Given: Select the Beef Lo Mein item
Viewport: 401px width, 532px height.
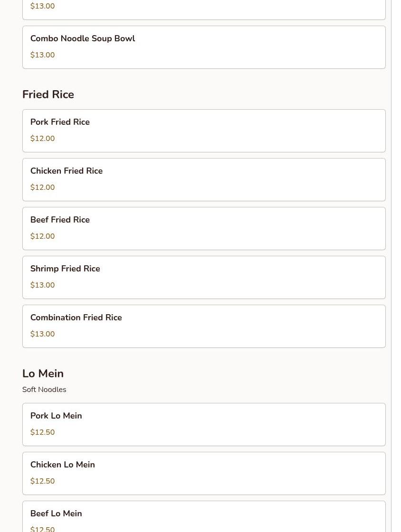Looking at the screenshot, I should point(203,517).
